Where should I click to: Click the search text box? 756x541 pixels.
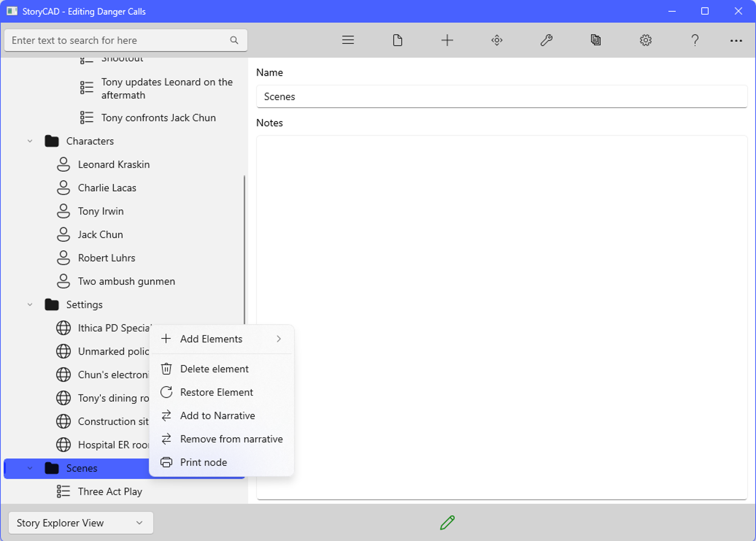118,40
